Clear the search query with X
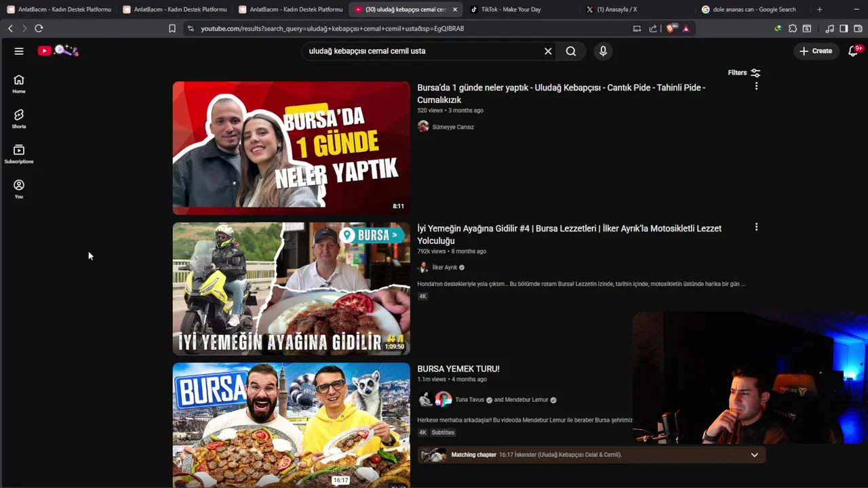This screenshot has width=868, height=488. point(548,51)
